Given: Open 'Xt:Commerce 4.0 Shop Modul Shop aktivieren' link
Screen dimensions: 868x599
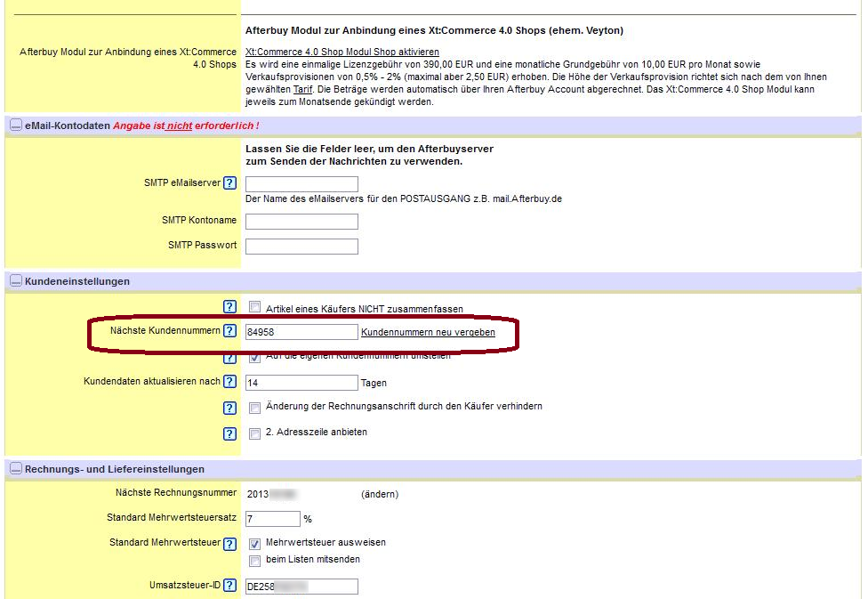Looking at the screenshot, I should (342, 53).
